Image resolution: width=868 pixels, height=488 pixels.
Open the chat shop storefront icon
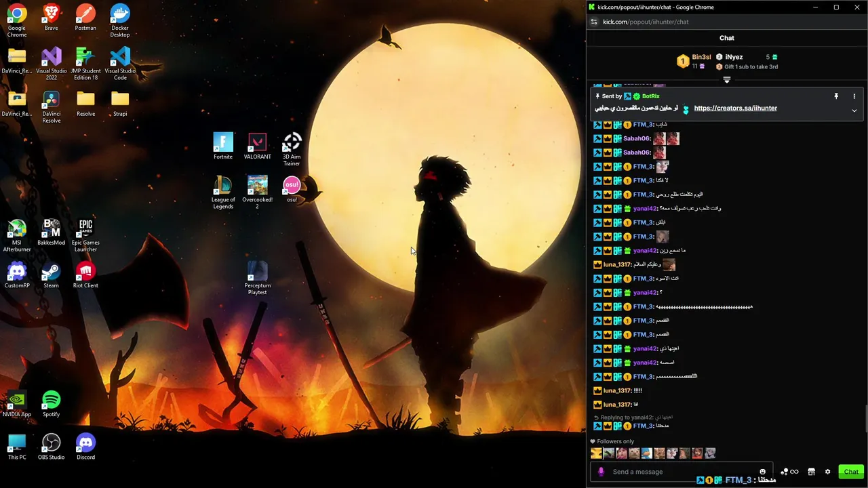click(811, 472)
